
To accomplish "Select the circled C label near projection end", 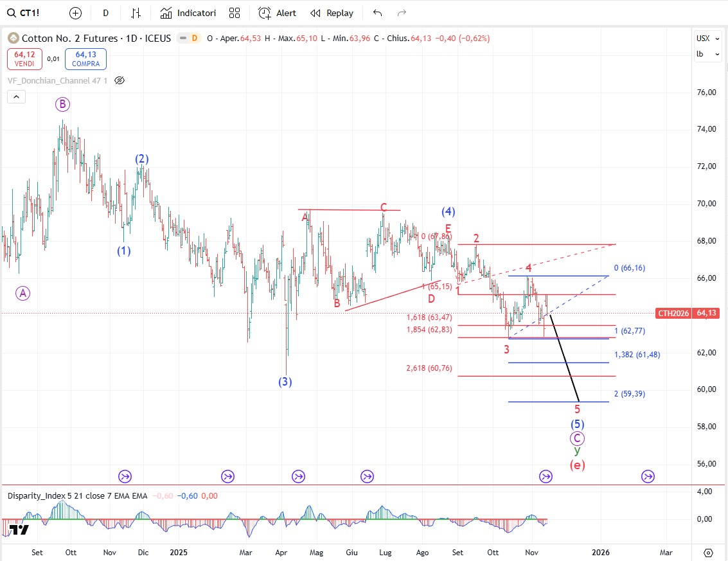I will 577,438.
